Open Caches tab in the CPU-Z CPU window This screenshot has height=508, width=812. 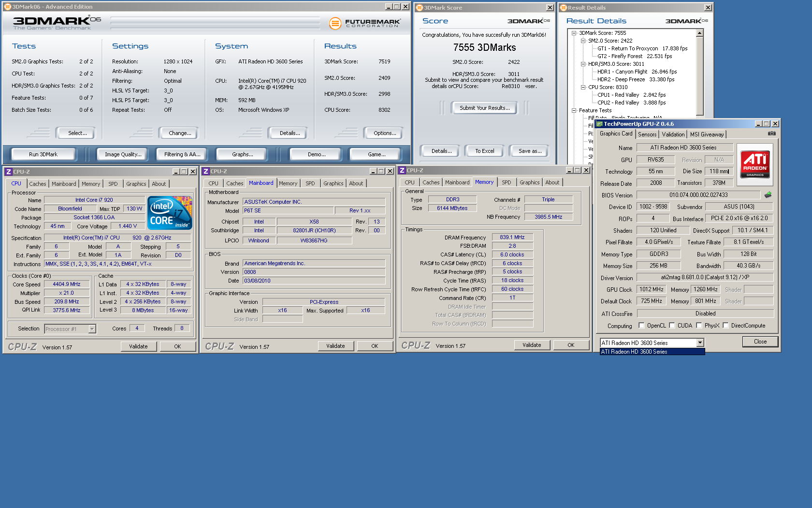click(x=37, y=184)
